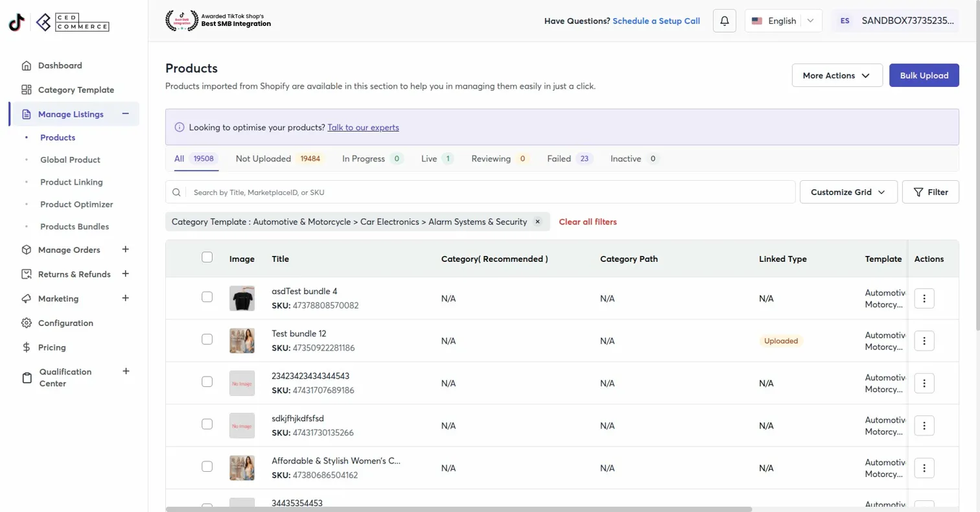
Task: Open the More Actions dropdown
Action: (837, 75)
